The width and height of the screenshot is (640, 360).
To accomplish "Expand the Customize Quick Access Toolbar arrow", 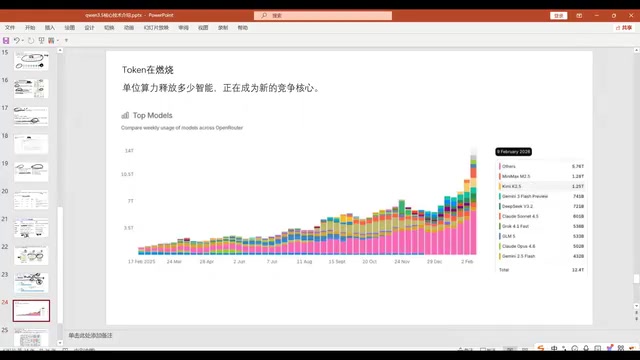I will click(66, 40).
